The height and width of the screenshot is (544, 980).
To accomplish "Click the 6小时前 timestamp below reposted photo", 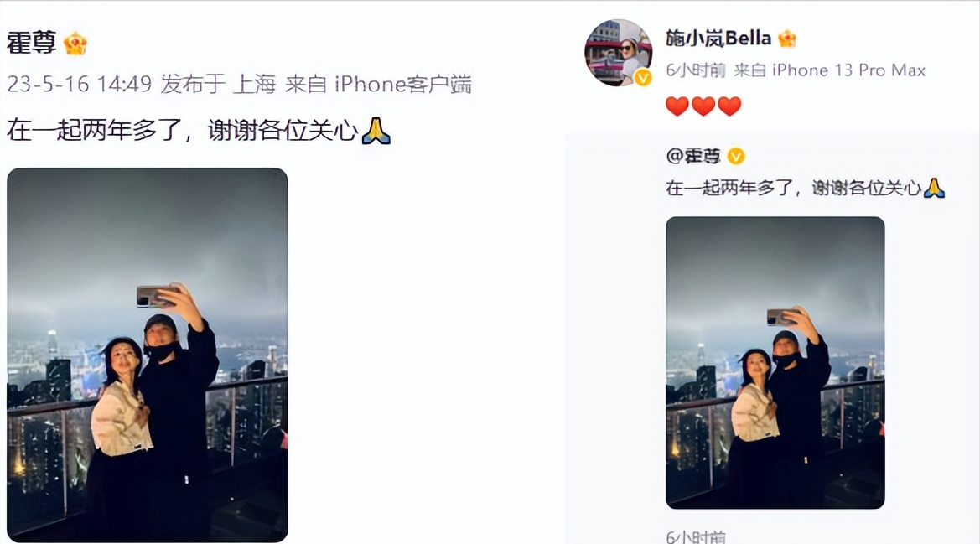I will click(696, 536).
